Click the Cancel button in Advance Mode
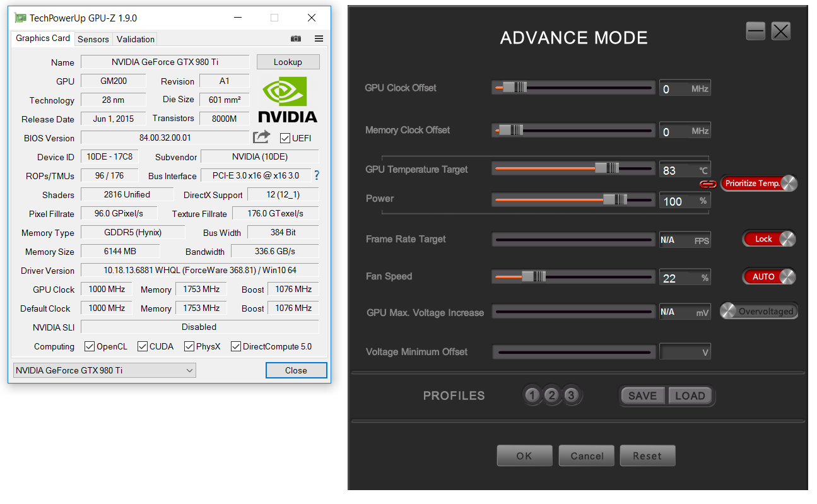817x504 pixels. pyautogui.click(x=587, y=455)
